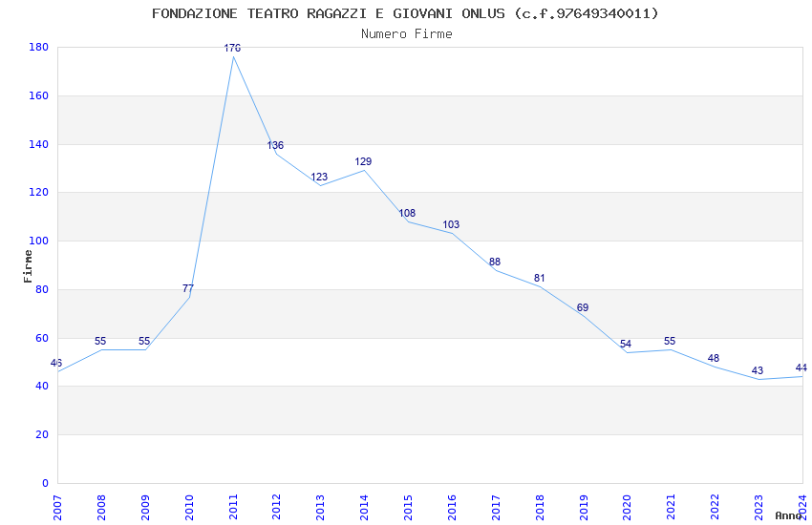Click the subtitle Numero Firme
The width and height of the screenshot is (812, 525).
pyautogui.click(x=407, y=33)
